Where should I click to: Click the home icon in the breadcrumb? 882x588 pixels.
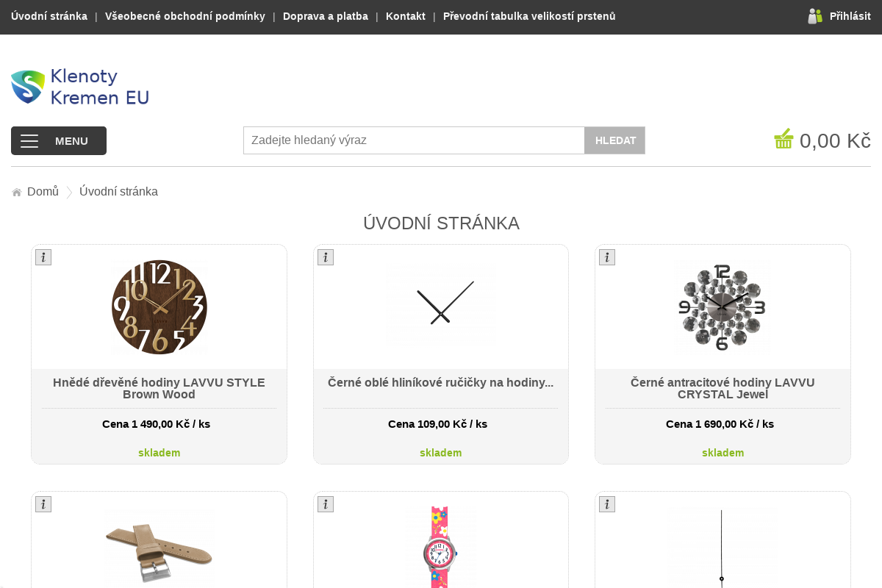tap(16, 191)
